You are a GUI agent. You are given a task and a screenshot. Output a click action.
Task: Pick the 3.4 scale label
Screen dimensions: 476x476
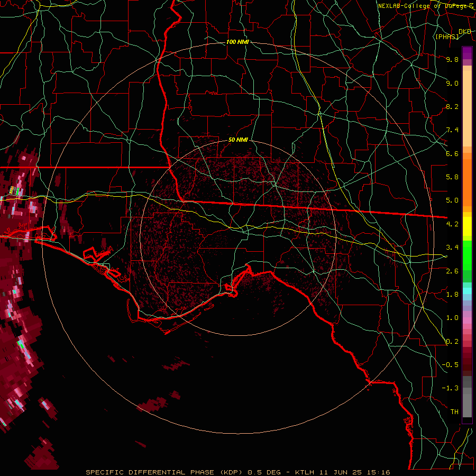(452, 248)
